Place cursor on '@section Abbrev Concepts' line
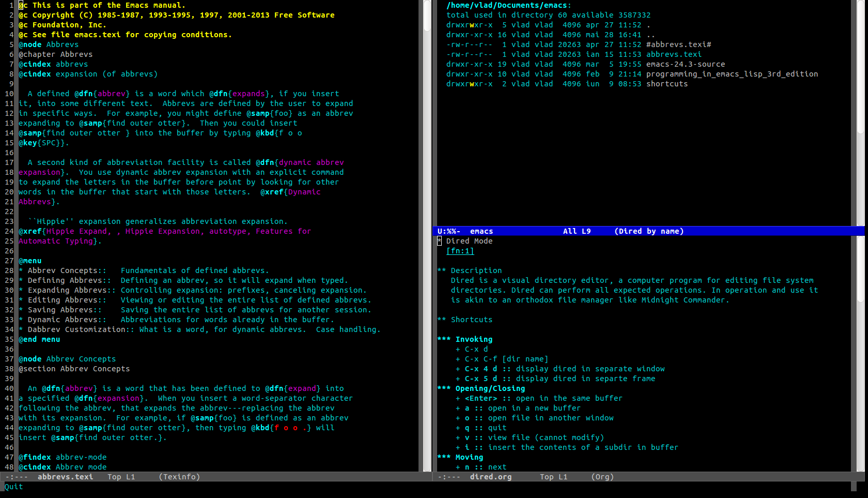868x498 pixels. 74,369
